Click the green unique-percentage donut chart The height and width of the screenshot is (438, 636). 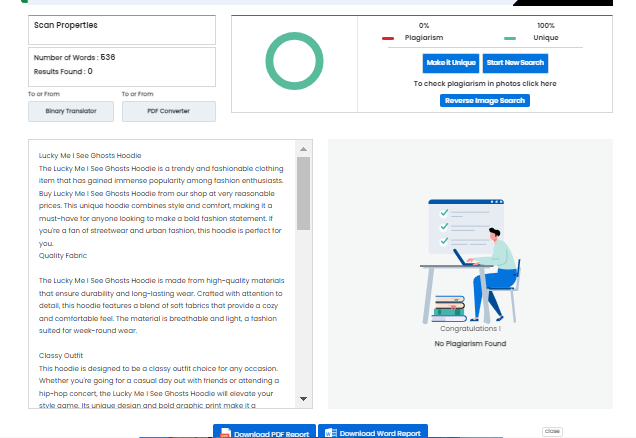click(294, 61)
